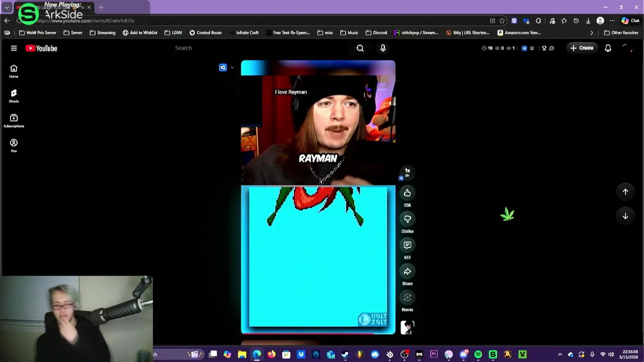Expand the Other favorites folder
Screen dimensions: 644x362
[x=621, y=33]
